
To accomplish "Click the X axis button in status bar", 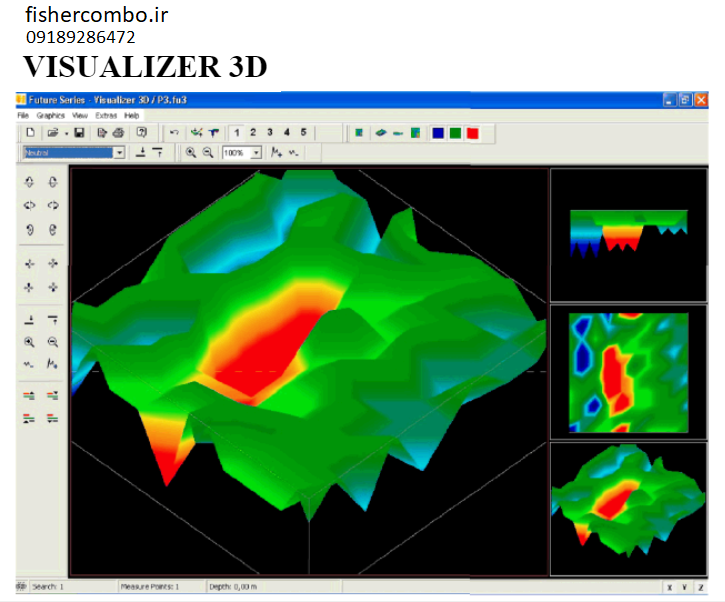I will point(669,587).
